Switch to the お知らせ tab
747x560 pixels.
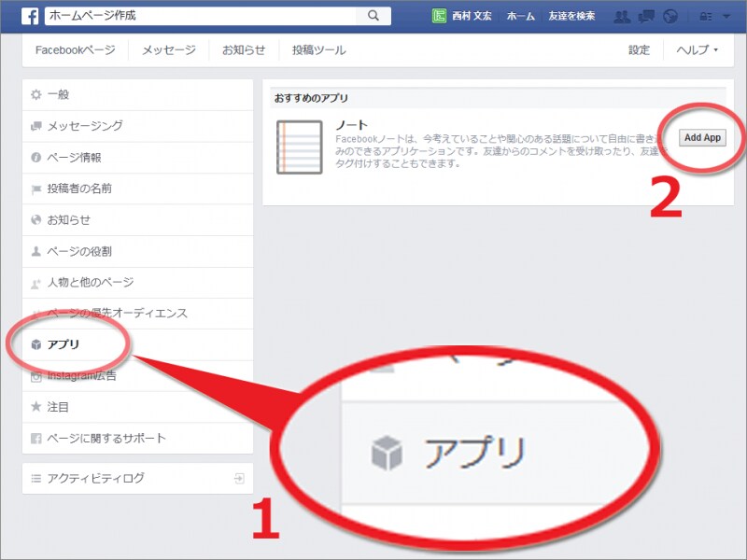pos(244,50)
